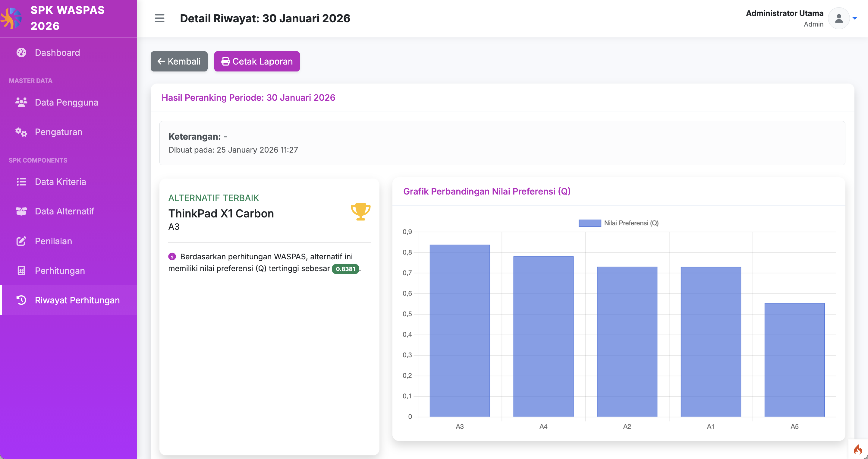The image size is (868, 459).
Task: Open the Administrator Utama dropdown arrow
Action: pyautogui.click(x=854, y=18)
